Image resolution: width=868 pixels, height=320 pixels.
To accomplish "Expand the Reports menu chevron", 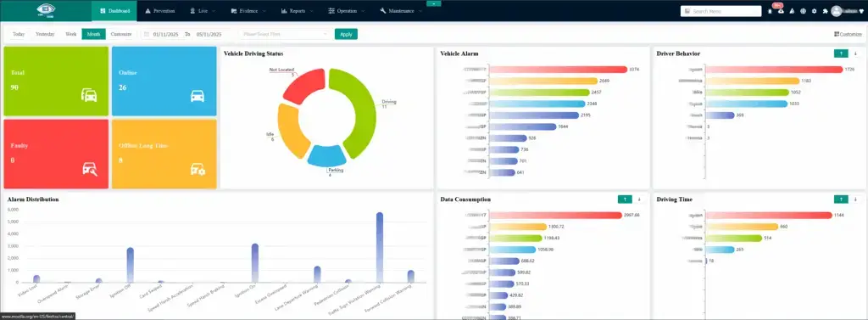I will (x=312, y=11).
